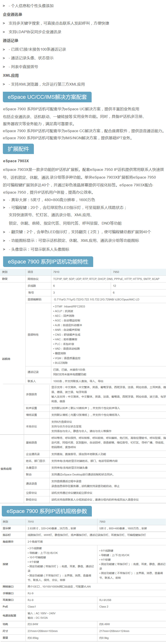The image size is (166, 644).
Task: Click the 音频编解码 row label
Action: click(x=34, y=299)
